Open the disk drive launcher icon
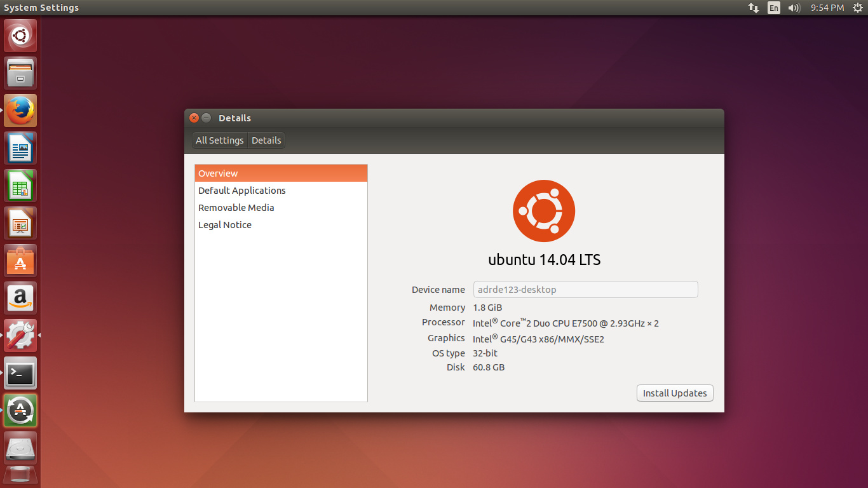This screenshot has width=868, height=488. pos(20,448)
